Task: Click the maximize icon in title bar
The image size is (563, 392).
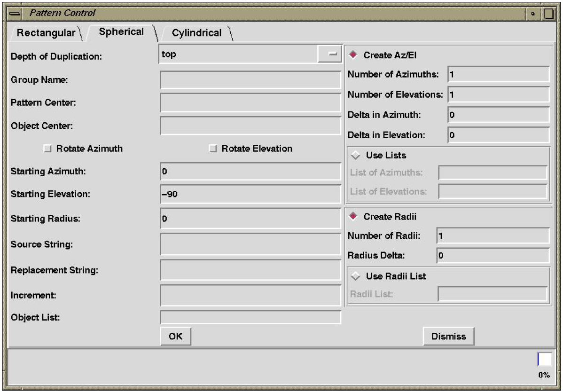Action: tap(548, 14)
